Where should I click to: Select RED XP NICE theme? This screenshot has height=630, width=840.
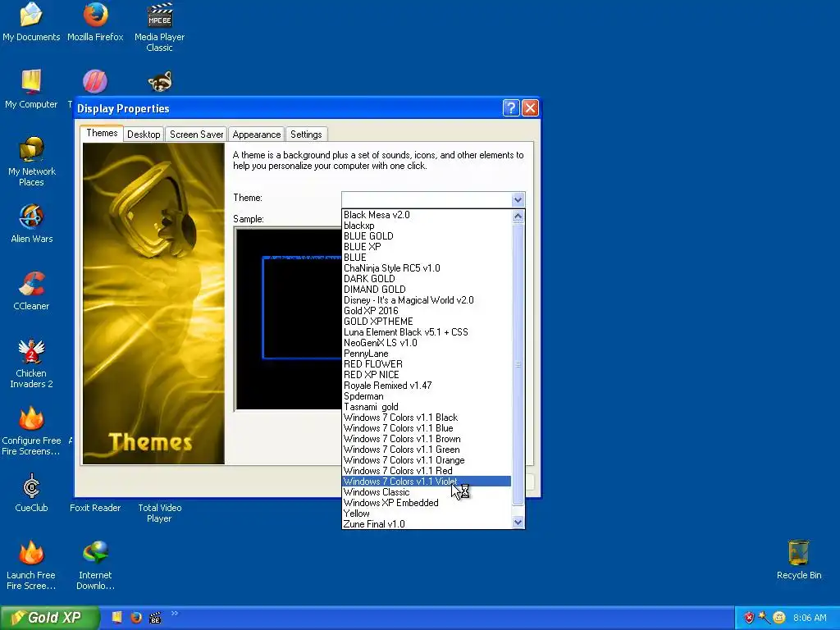(x=427, y=375)
